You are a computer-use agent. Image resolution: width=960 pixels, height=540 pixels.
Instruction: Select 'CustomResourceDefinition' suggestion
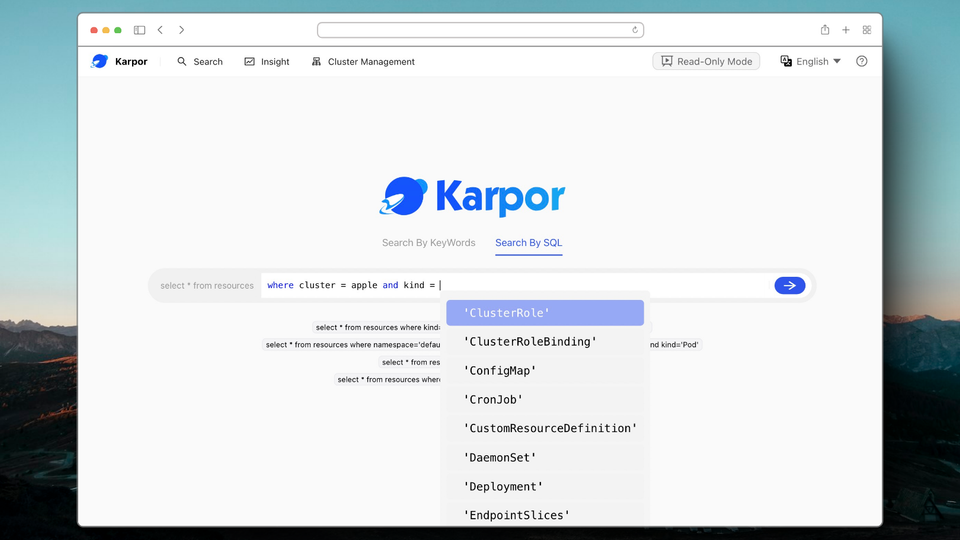point(545,428)
